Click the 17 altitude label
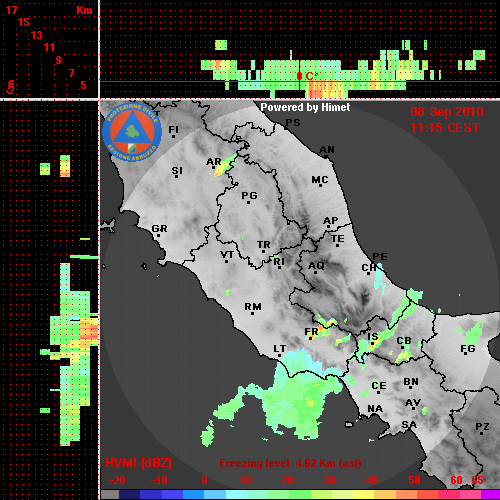Viewport: 500px width, 500px height. pyautogui.click(x=11, y=10)
